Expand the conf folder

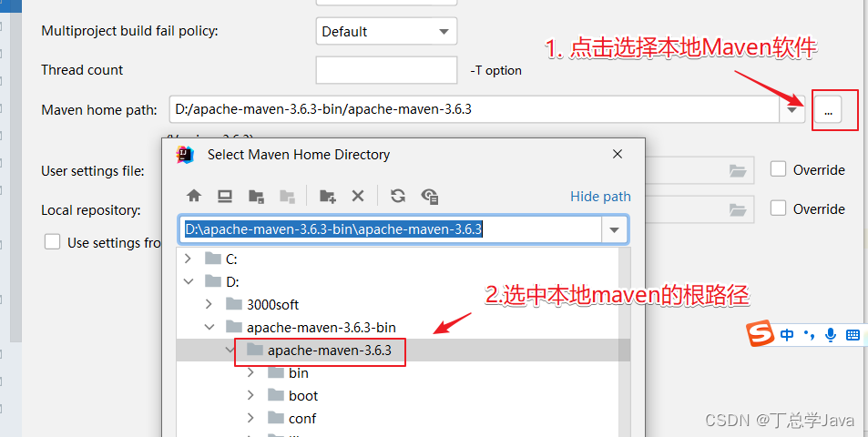pyautogui.click(x=250, y=418)
